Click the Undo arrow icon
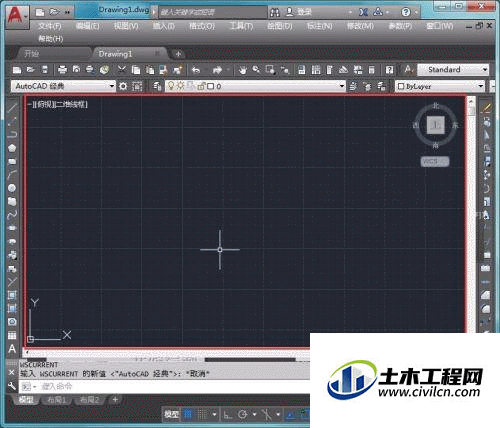This screenshot has width=500, height=428. pos(196,70)
